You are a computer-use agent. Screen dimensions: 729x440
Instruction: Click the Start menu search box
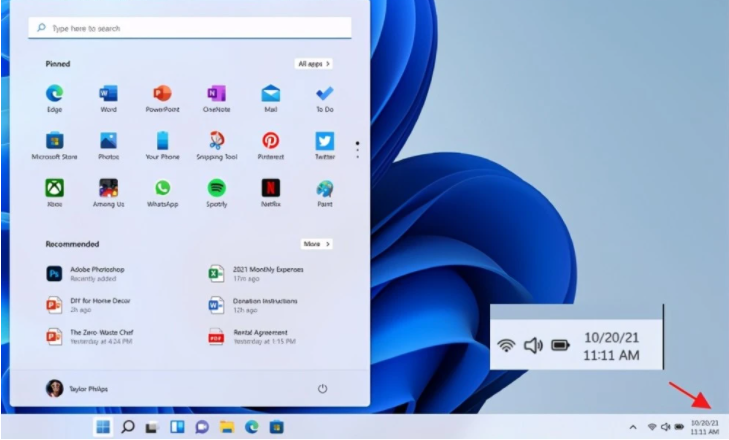[190, 28]
